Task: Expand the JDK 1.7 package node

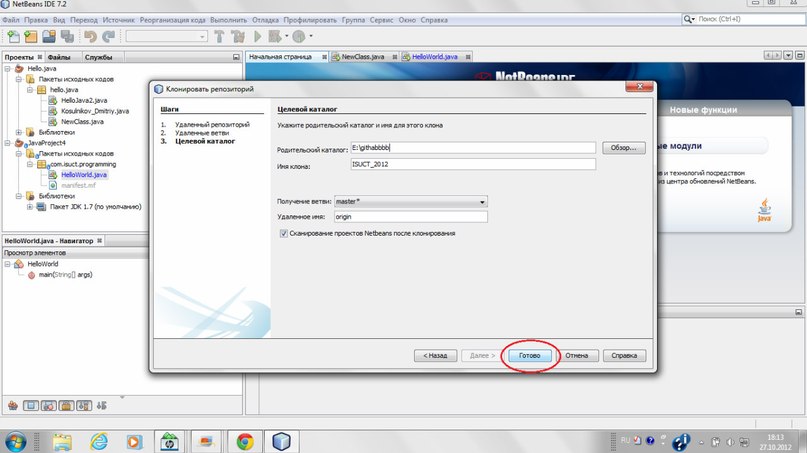Action: click(x=30, y=206)
